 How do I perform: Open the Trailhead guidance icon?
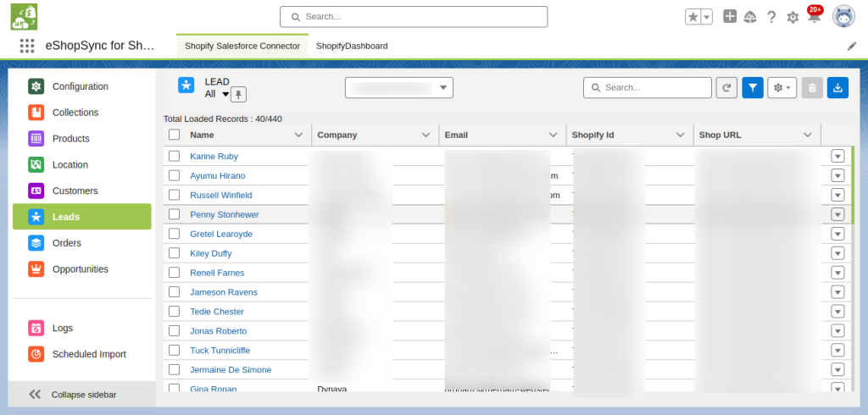pos(750,17)
